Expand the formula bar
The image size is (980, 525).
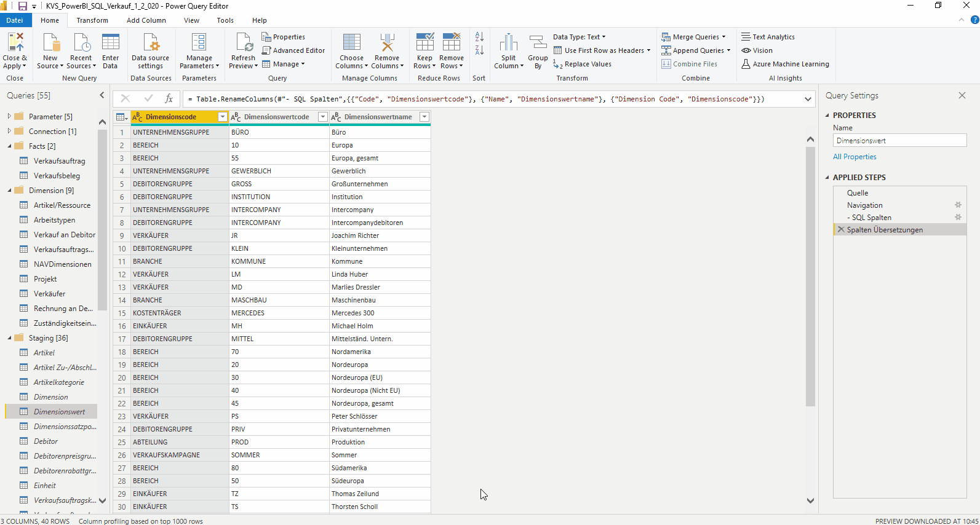(x=808, y=99)
